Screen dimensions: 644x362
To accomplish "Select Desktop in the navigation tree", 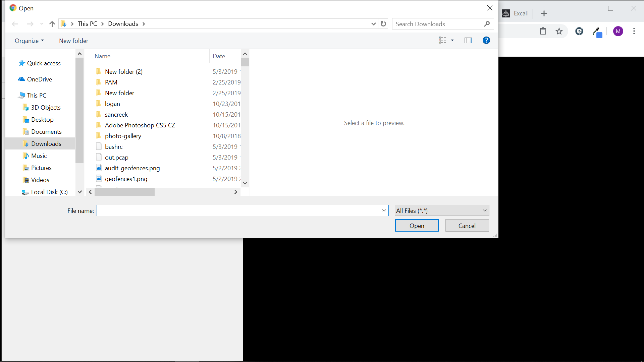I will pos(42,120).
